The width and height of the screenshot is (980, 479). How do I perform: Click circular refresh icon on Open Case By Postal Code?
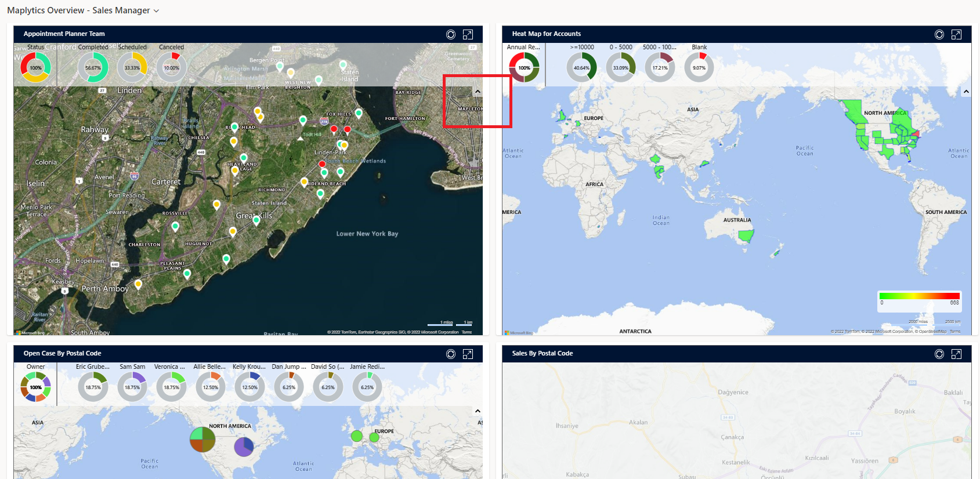pos(450,354)
